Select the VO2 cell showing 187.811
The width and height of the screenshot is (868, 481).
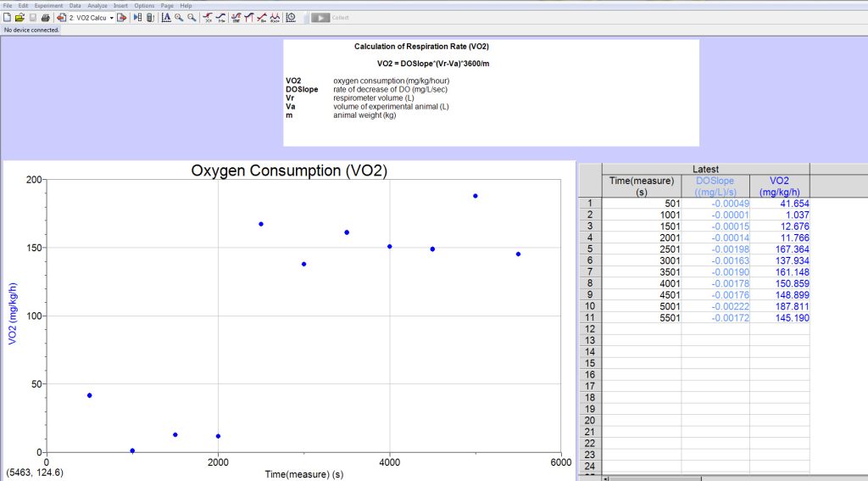pos(780,306)
